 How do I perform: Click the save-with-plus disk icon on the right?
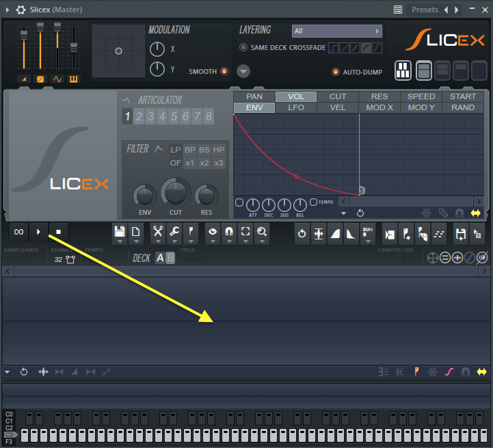[461, 233]
